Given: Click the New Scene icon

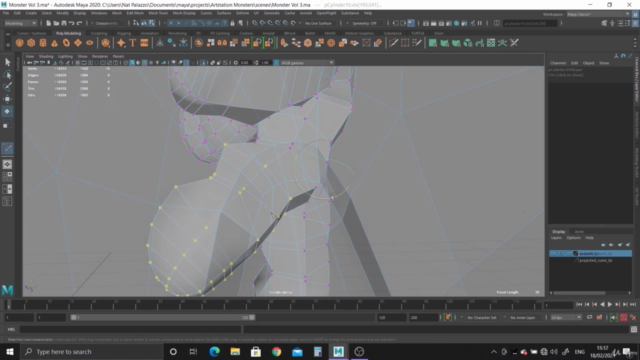Looking at the screenshot, I should point(48,23).
